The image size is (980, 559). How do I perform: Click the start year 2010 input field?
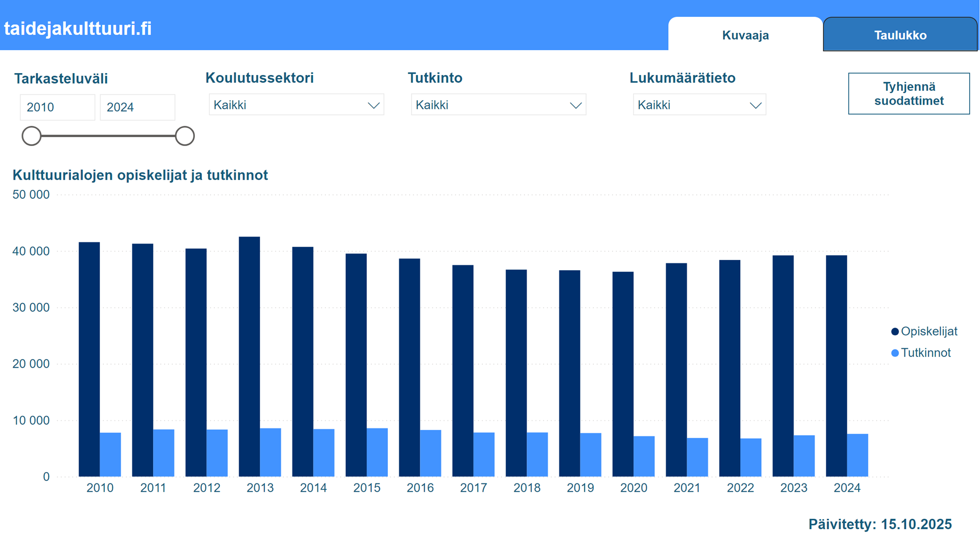[x=57, y=107]
